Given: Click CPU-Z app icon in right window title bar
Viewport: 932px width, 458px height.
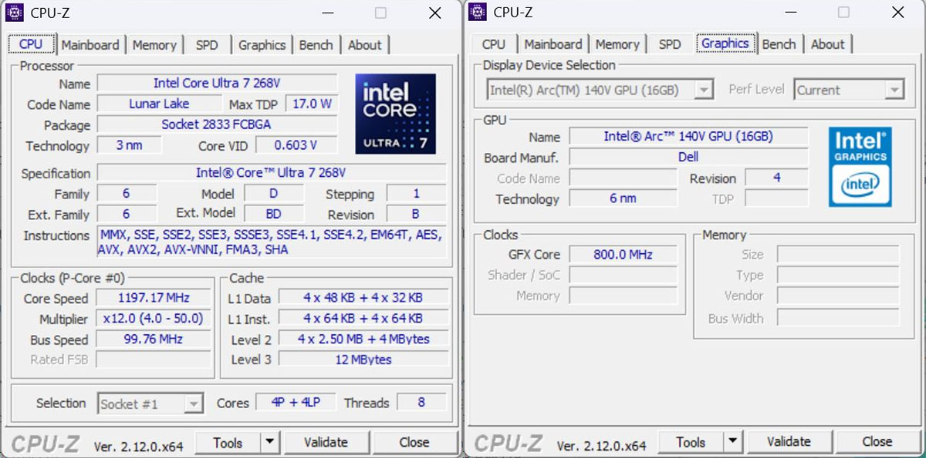Looking at the screenshot, I should [x=477, y=12].
